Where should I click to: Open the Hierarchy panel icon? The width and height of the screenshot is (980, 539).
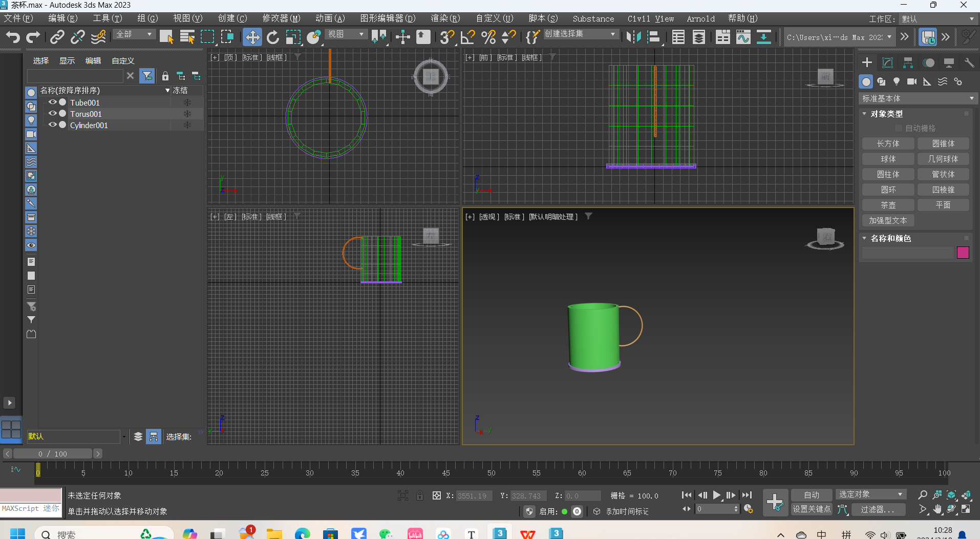pyautogui.click(x=908, y=63)
